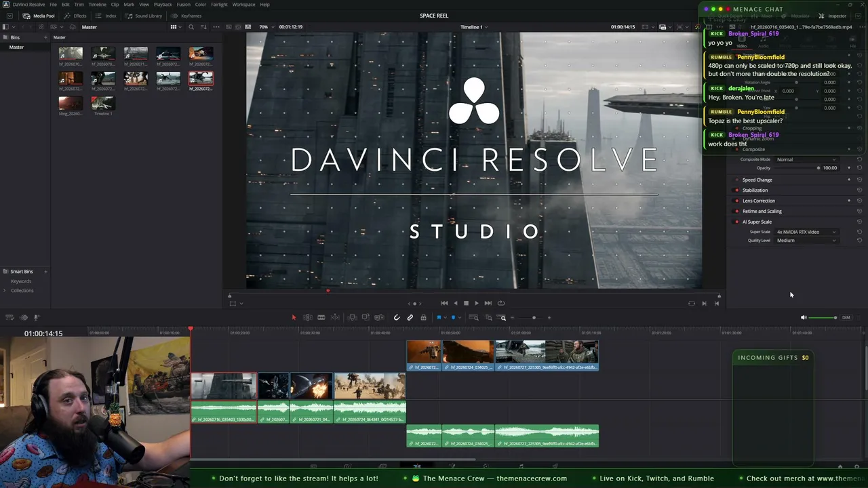Click the timeline timecode 01:00:14:15

tap(43, 333)
